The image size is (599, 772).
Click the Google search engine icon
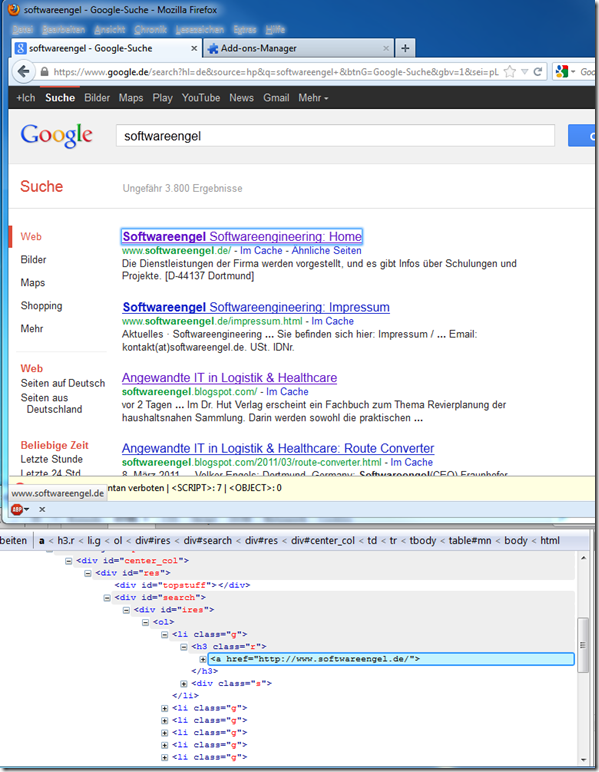tap(562, 72)
